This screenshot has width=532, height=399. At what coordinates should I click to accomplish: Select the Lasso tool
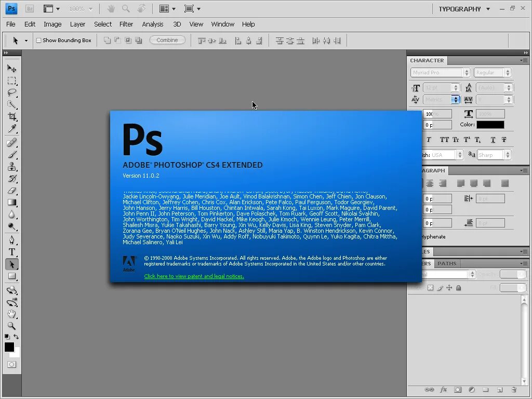point(12,92)
